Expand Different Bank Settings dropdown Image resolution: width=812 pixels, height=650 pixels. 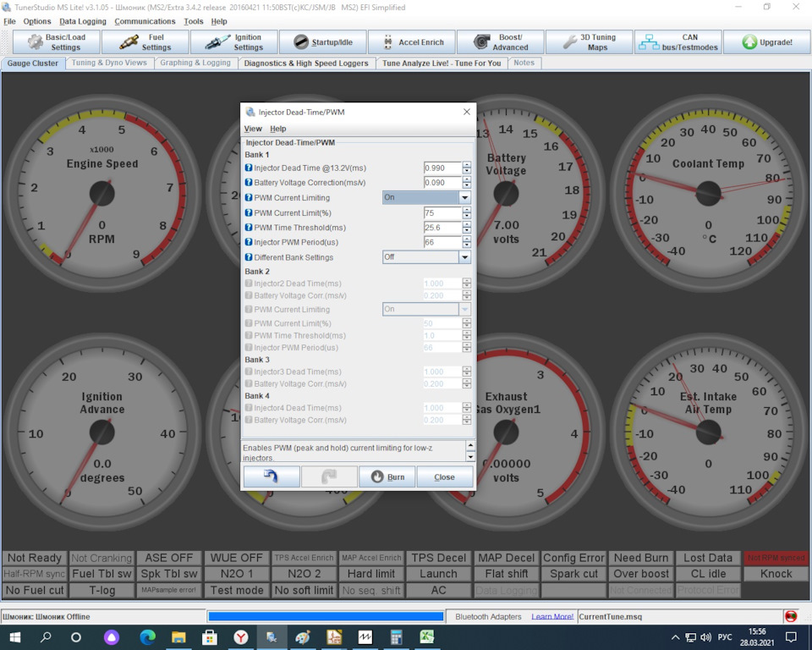[x=464, y=257]
